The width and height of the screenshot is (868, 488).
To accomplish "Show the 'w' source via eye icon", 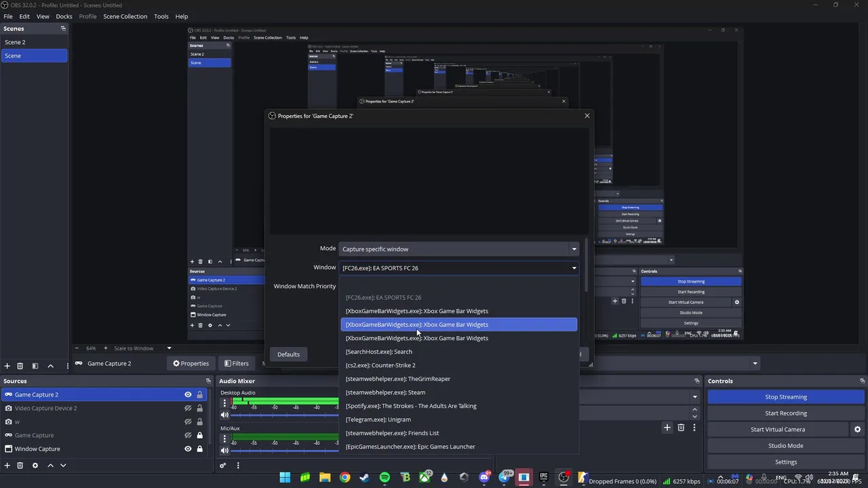I will (188, 422).
